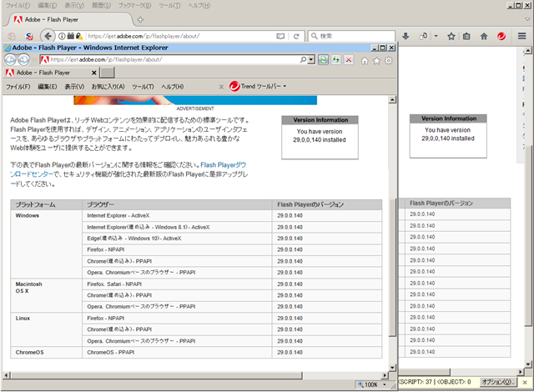This screenshot has height=392, width=534.
Task: Go to Firefox home page
Action: pos(484,36)
